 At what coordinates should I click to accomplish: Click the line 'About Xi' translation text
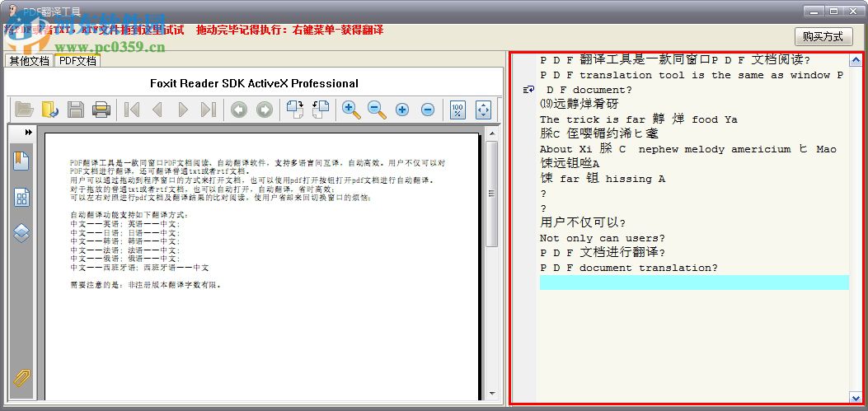(688, 149)
